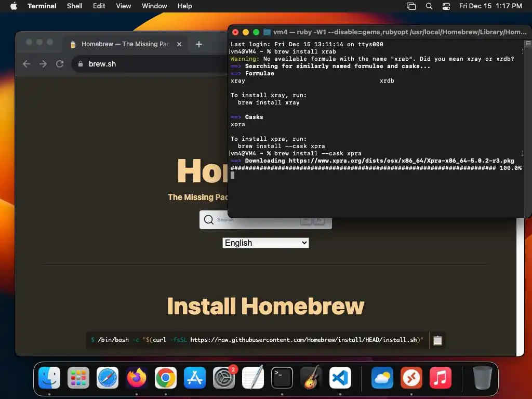This screenshot has height=399, width=532.
Task: Click the browser back arrow
Action: [26, 64]
